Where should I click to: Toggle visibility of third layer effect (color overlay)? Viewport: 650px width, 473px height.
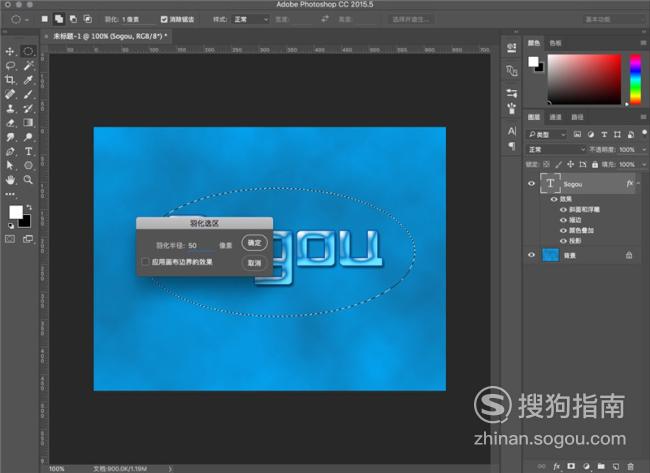point(563,230)
